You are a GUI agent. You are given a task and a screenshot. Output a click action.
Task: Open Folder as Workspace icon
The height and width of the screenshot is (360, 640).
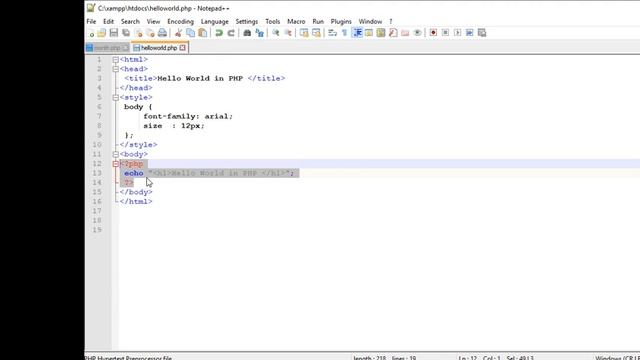point(405,33)
